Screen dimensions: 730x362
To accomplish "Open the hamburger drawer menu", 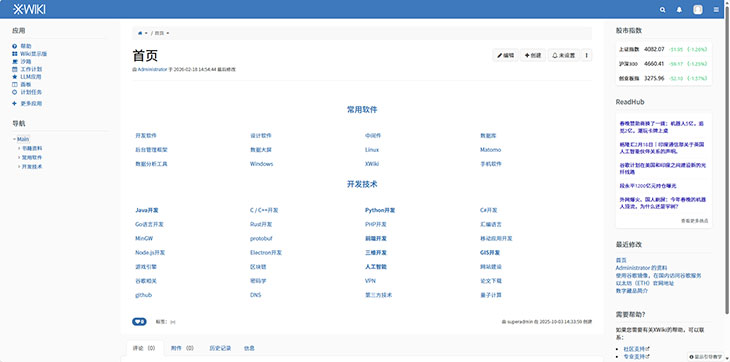I will click(716, 9).
